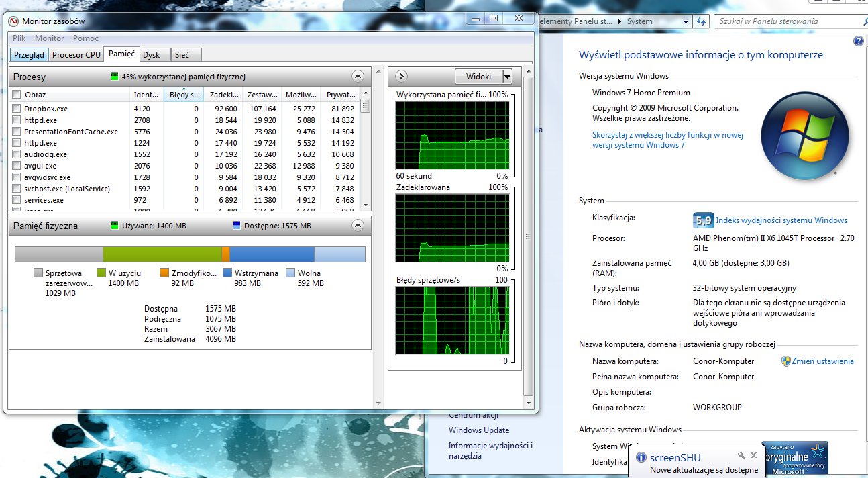Click the blue Wstrzymana segment of the memory bar
Image resolution: width=868 pixels, height=478 pixels.
point(272,254)
